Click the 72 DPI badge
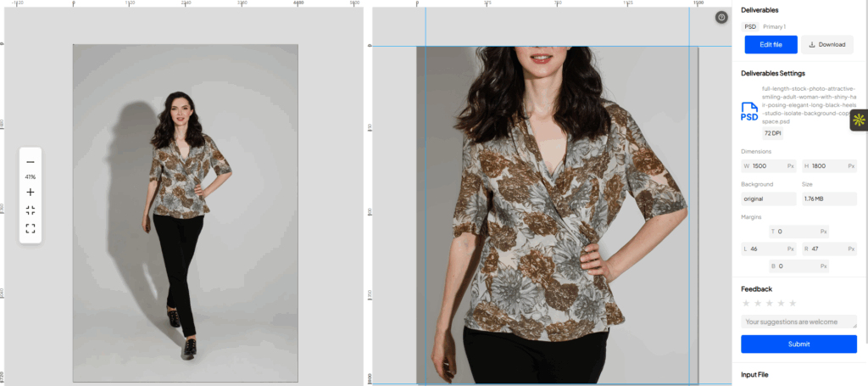The width and height of the screenshot is (868, 386). 772,133
